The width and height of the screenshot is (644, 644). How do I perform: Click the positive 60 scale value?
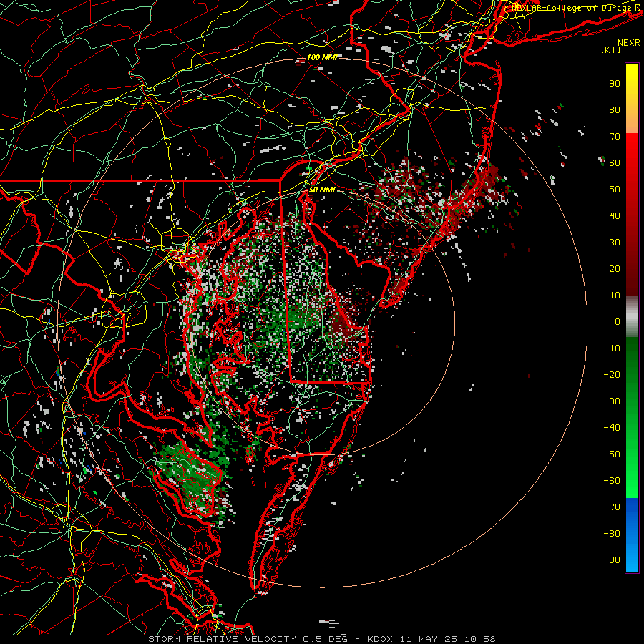click(x=615, y=163)
